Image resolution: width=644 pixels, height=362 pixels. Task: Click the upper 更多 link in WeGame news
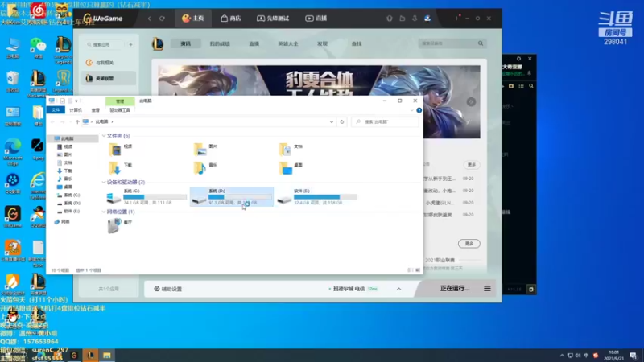(x=472, y=165)
